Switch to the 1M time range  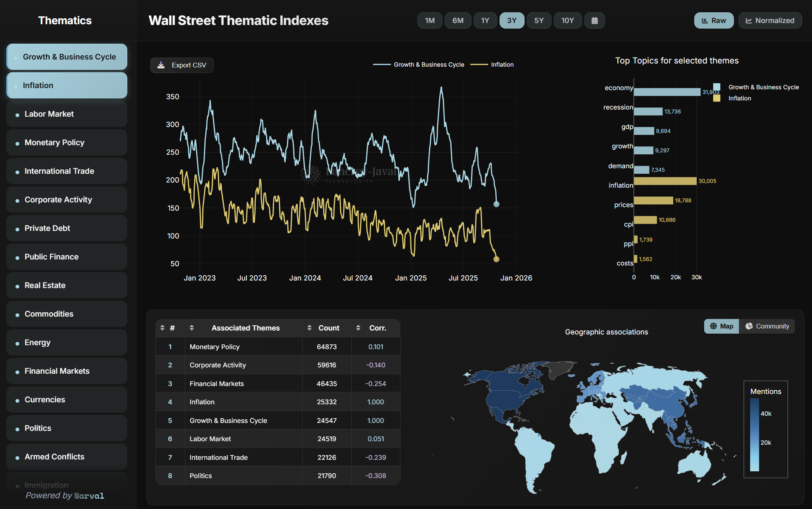click(x=430, y=21)
